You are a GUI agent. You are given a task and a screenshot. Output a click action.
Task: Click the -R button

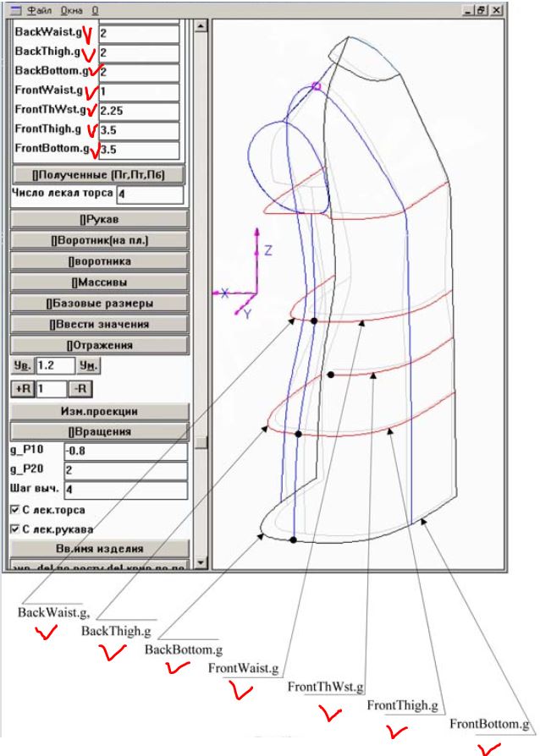[80, 389]
